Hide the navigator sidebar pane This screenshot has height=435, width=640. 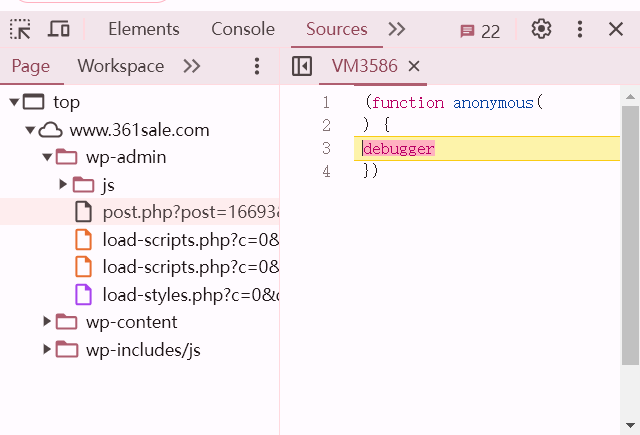click(301, 66)
